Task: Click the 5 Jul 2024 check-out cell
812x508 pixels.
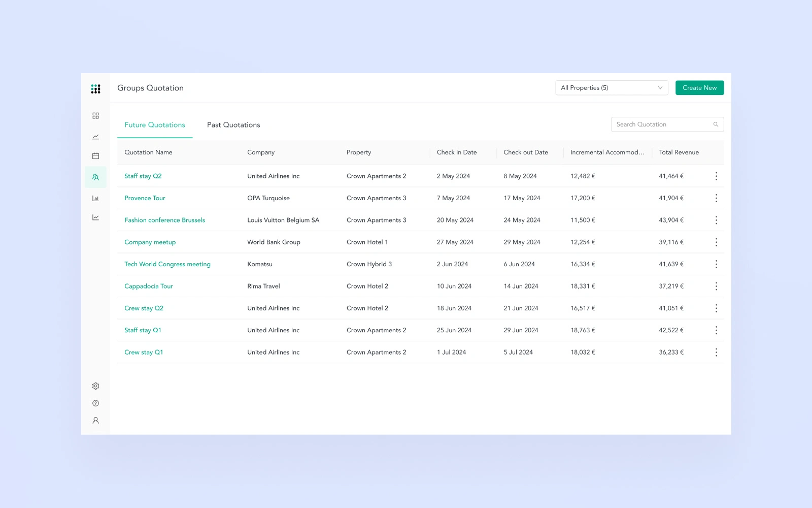Action: (x=518, y=352)
